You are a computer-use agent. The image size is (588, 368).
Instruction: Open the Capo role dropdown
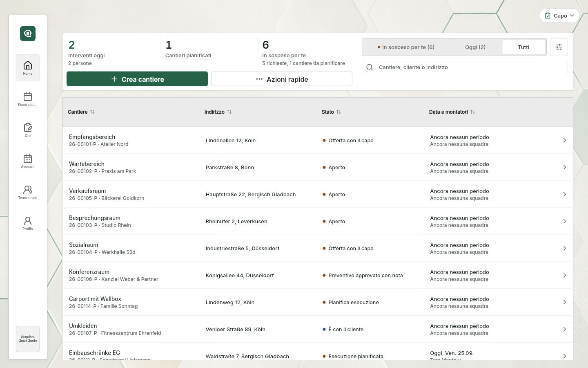pos(559,16)
